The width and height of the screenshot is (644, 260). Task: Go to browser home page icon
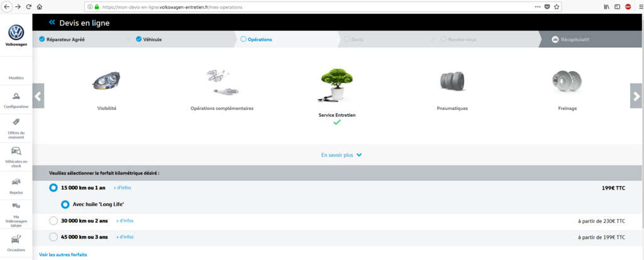click(40, 6)
